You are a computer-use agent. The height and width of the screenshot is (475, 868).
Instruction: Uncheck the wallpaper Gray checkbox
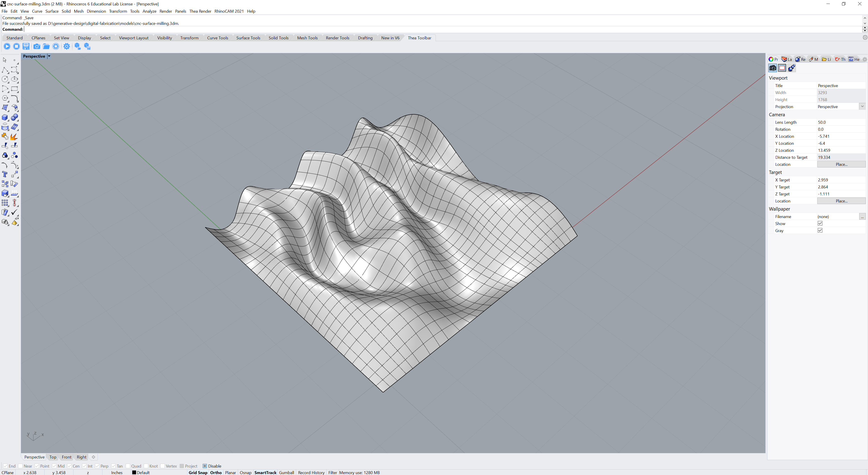tap(820, 230)
